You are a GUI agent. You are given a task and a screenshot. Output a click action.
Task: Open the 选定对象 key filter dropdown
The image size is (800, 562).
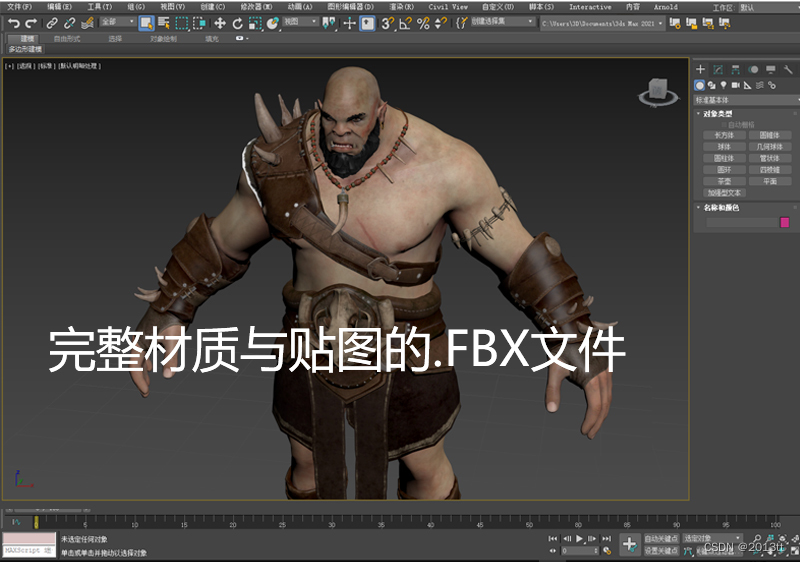(x=712, y=539)
